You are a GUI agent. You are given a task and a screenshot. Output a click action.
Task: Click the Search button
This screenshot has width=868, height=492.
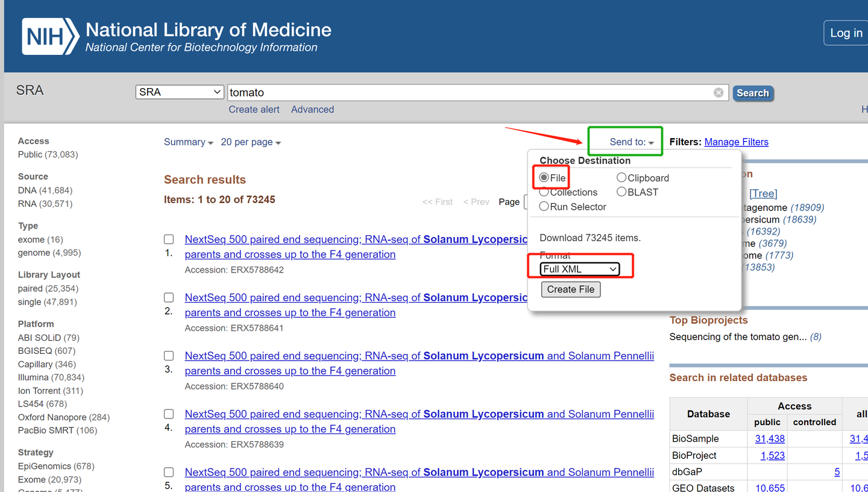752,93
